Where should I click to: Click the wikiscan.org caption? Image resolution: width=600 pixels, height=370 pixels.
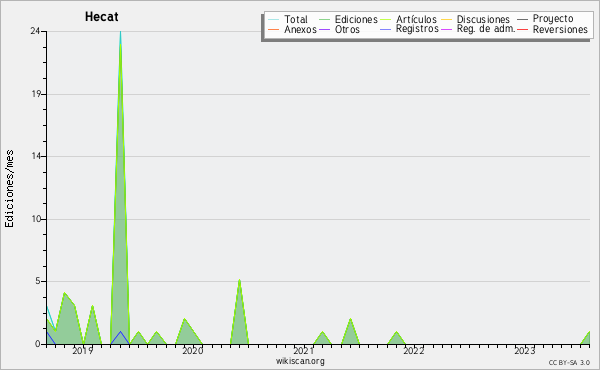tap(300, 361)
